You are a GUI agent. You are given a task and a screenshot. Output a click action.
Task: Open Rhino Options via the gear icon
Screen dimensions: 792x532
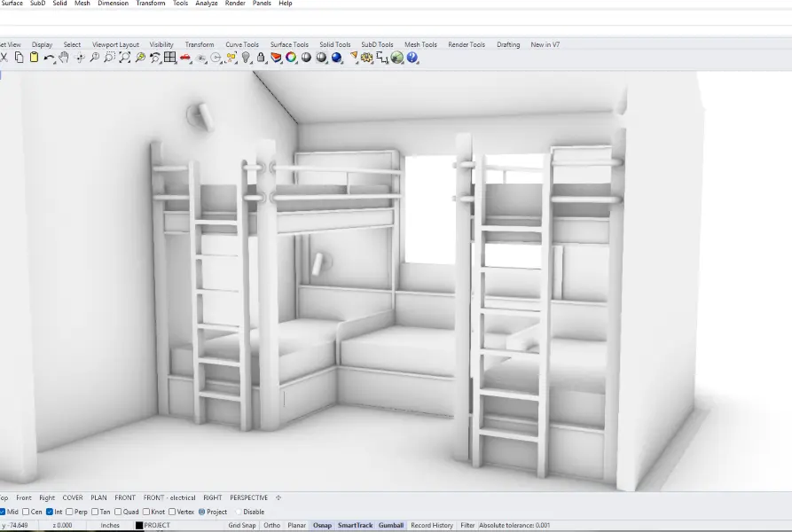(365, 59)
